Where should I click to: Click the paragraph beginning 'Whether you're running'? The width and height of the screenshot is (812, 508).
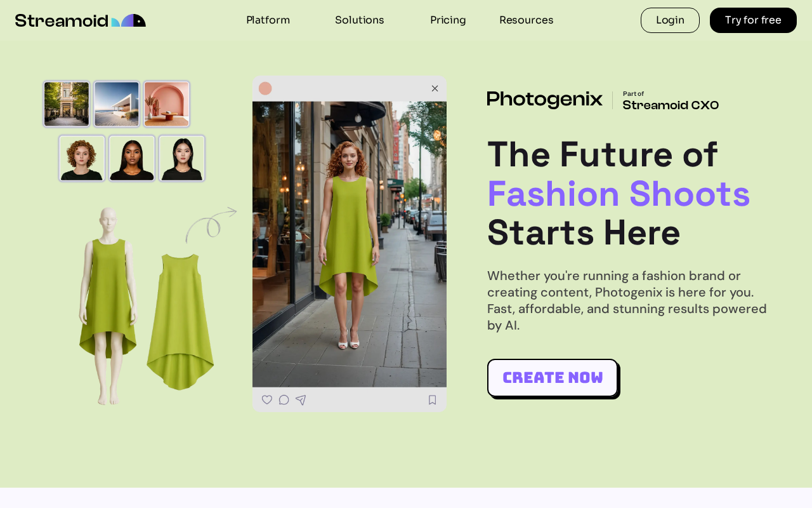tap(627, 300)
